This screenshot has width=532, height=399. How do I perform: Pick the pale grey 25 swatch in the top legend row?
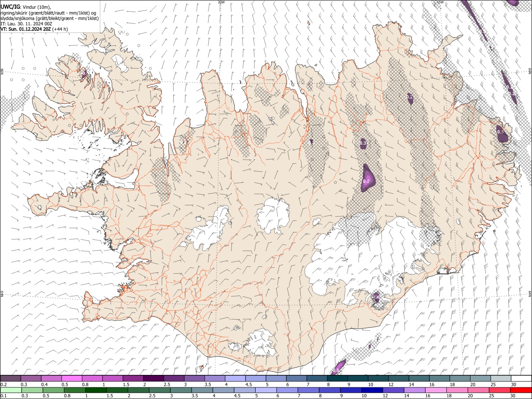pyautogui.click(x=501, y=379)
